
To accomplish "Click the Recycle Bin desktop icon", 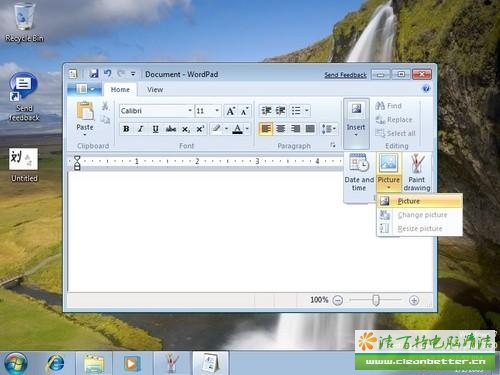I will coord(24,22).
